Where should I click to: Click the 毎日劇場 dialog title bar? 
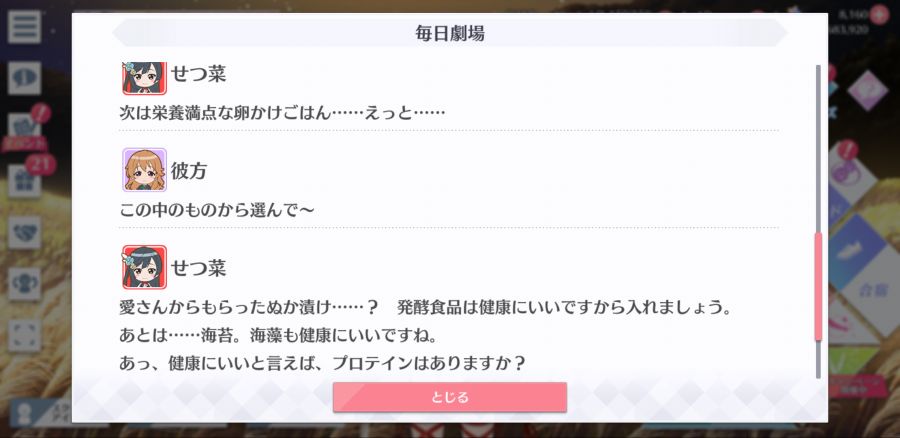449,33
